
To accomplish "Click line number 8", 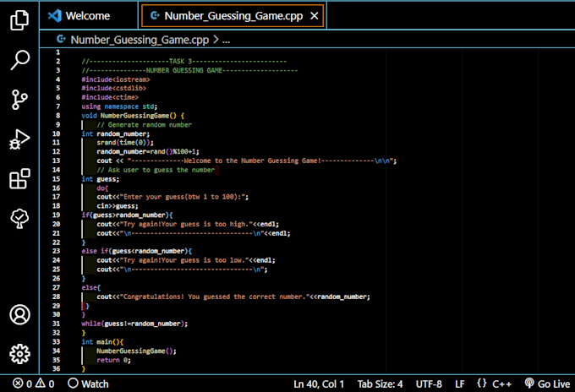I will 58,116.
